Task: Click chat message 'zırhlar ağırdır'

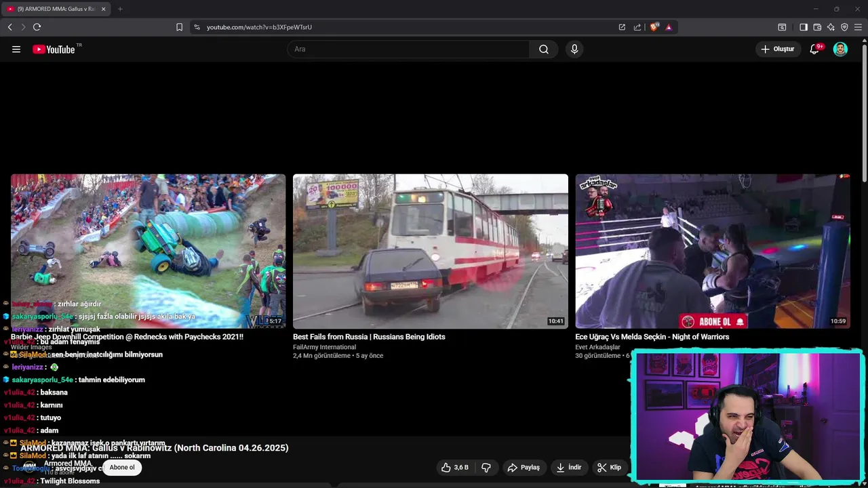Action: [x=79, y=304]
